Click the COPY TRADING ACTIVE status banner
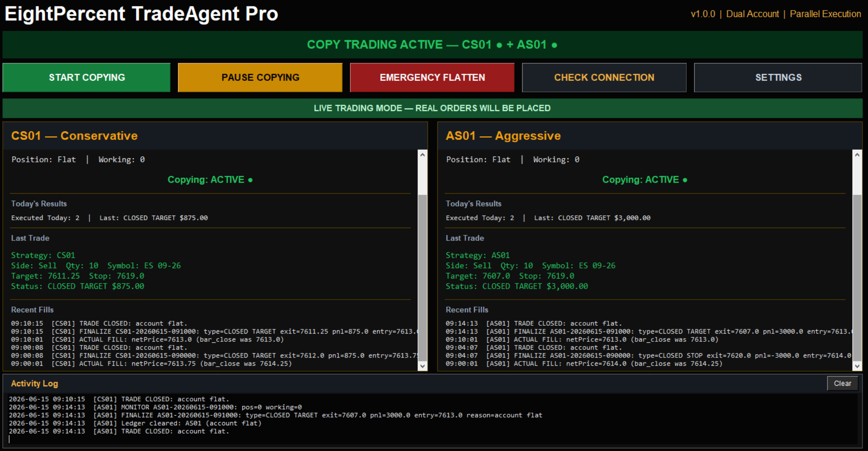 432,45
